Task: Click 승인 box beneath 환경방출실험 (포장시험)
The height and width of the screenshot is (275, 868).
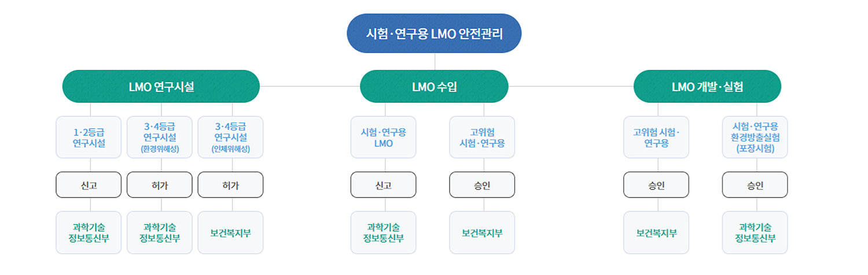Action: (755, 185)
